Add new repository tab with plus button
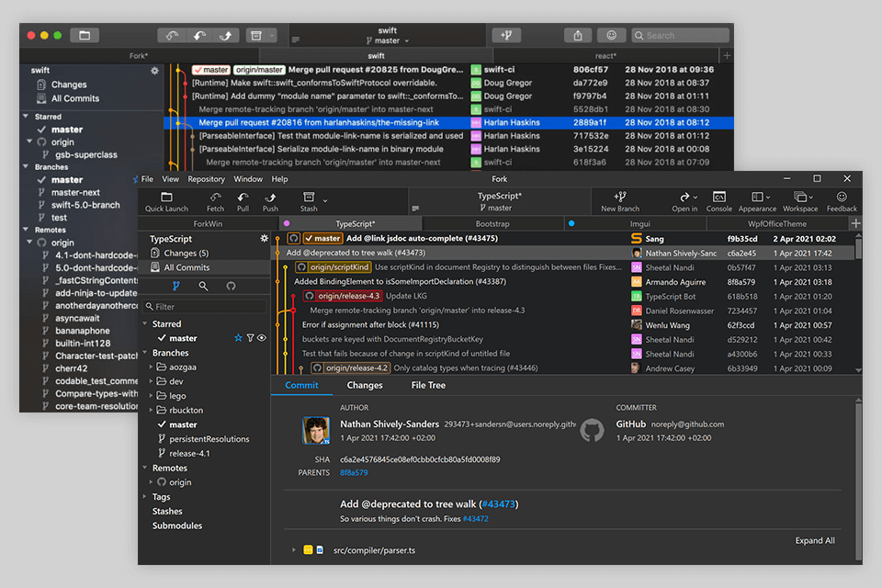 tap(855, 223)
